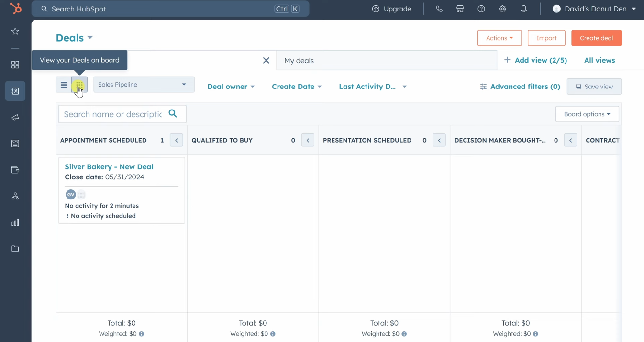Open Silver Bakery - New Deal
The width and height of the screenshot is (644, 342).
[x=109, y=166]
